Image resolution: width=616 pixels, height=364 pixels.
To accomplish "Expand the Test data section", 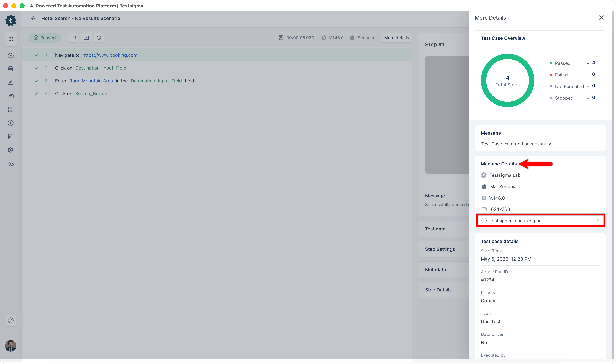I will (444, 229).
